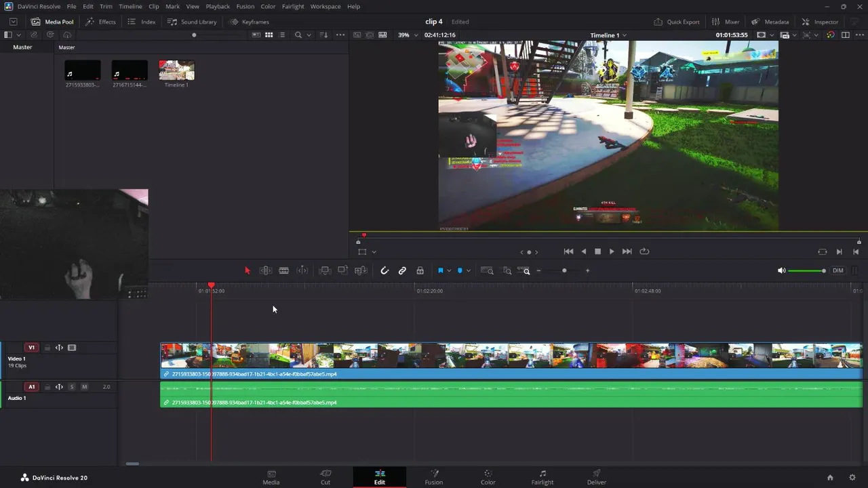Toggle Linked Selection chain icon

(402, 270)
